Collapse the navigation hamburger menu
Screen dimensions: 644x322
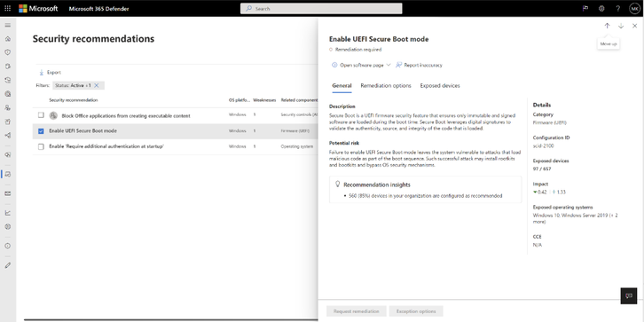coord(8,25)
